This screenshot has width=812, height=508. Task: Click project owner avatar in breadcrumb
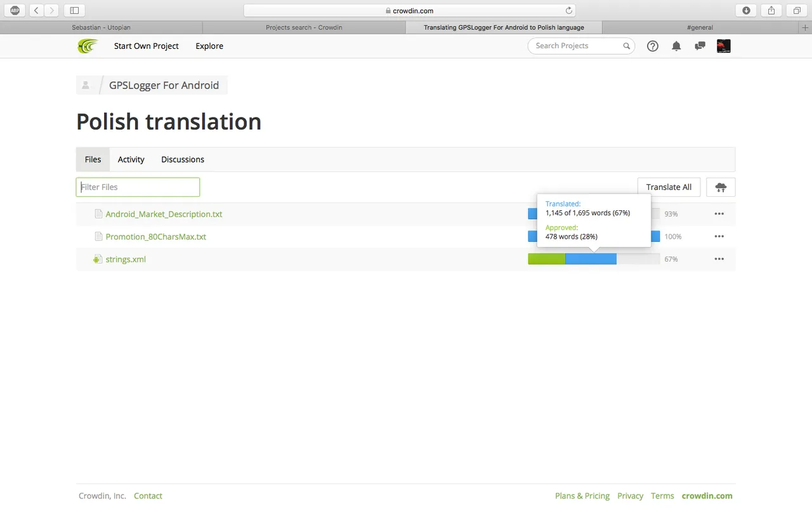[x=86, y=85]
